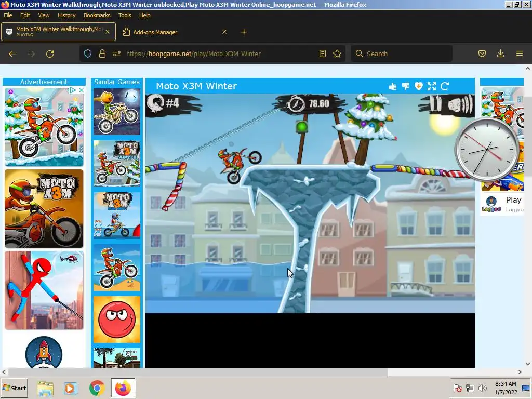Reload the current page

coord(50,54)
